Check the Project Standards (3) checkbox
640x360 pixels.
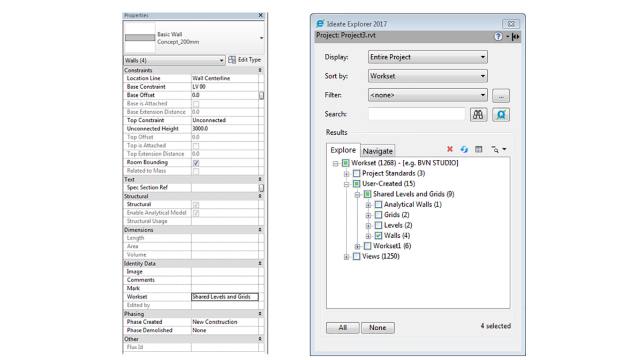tap(356, 173)
